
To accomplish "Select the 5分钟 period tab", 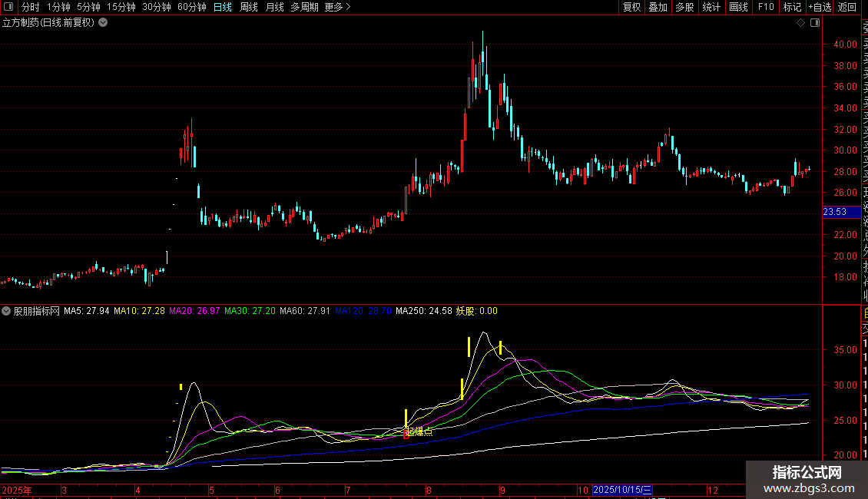I will 88,7.
